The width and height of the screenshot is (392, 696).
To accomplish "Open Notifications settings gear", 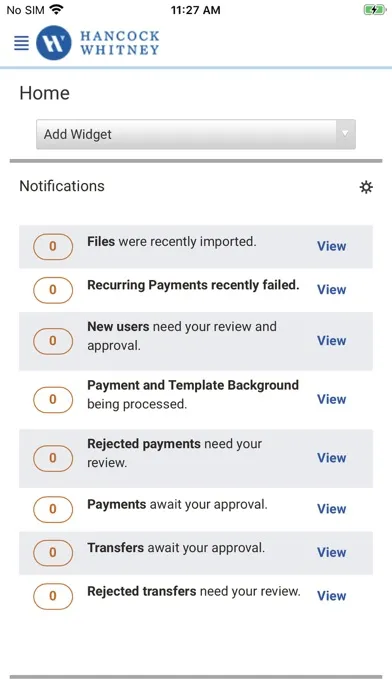I will point(366,187).
